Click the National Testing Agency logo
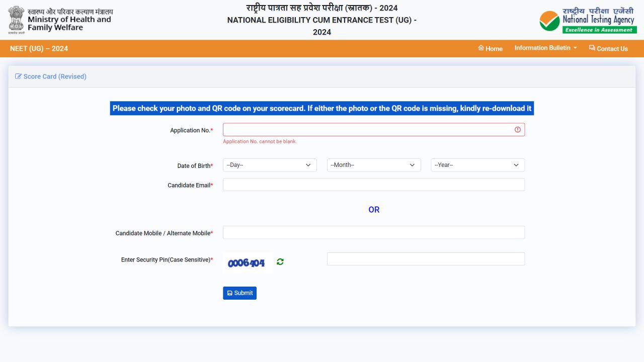 click(588, 20)
